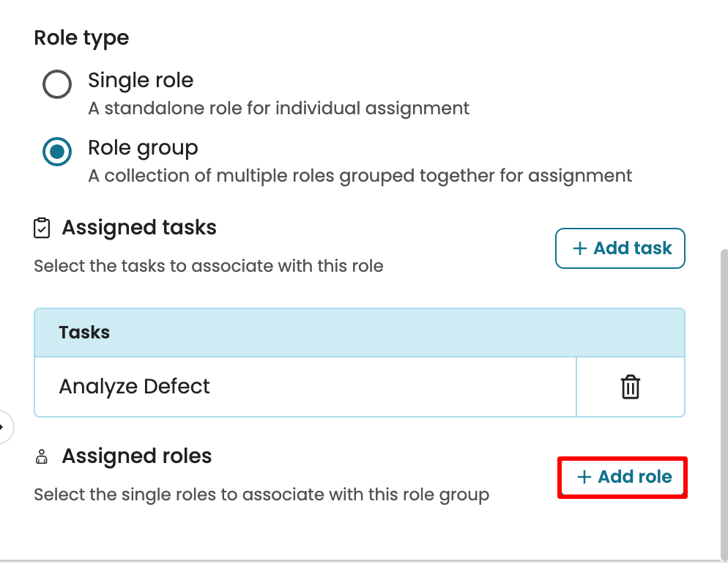Click the Role type section heading
This screenshot has height=567, width=728.
[x=81, y=38]
